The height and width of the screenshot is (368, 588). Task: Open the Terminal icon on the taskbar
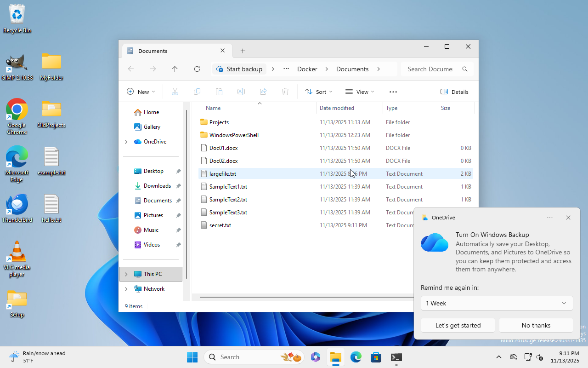pyautogui.click(x=396, y=357)
